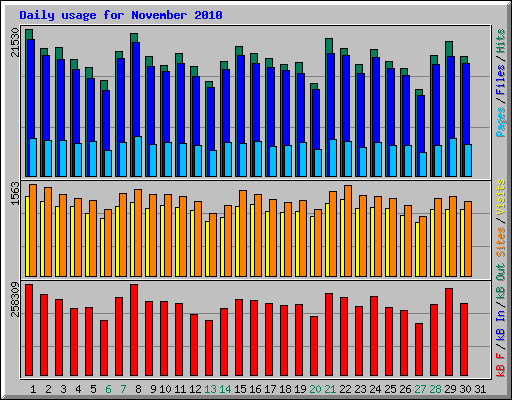The width and height of the screenshot is (512, 400).
Task: Click day label 19 on x-axis
Action: pos(300,389)
